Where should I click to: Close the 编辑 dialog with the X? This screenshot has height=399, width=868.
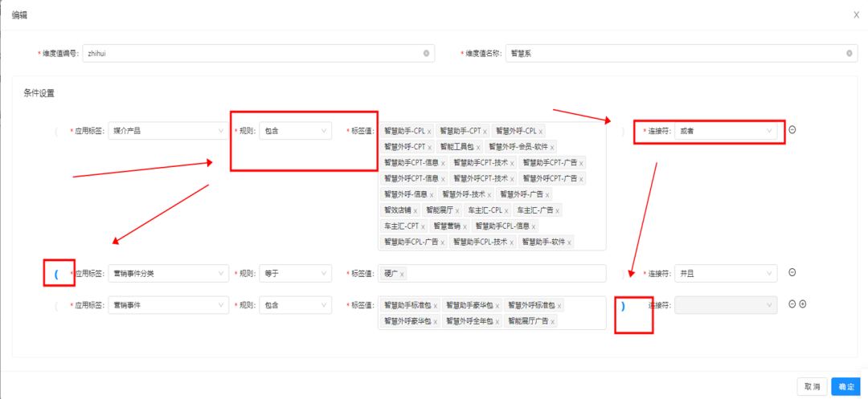point(856,14)
